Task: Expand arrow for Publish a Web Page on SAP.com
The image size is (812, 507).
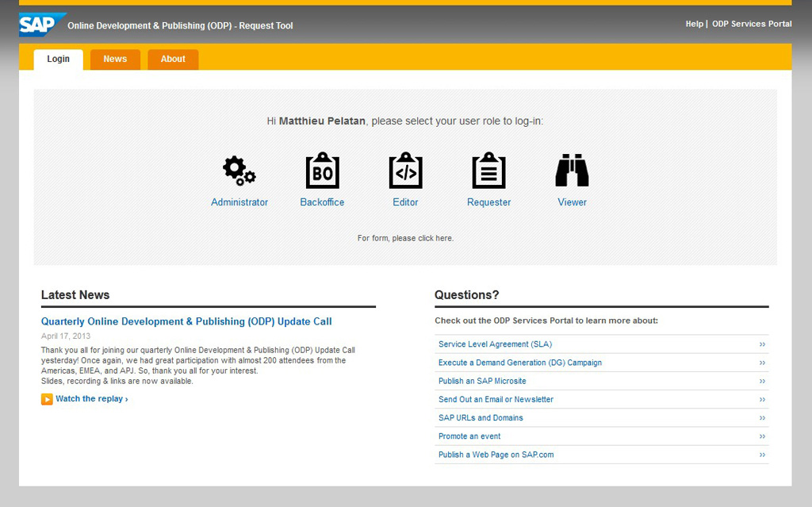Action: coord(762,455)
